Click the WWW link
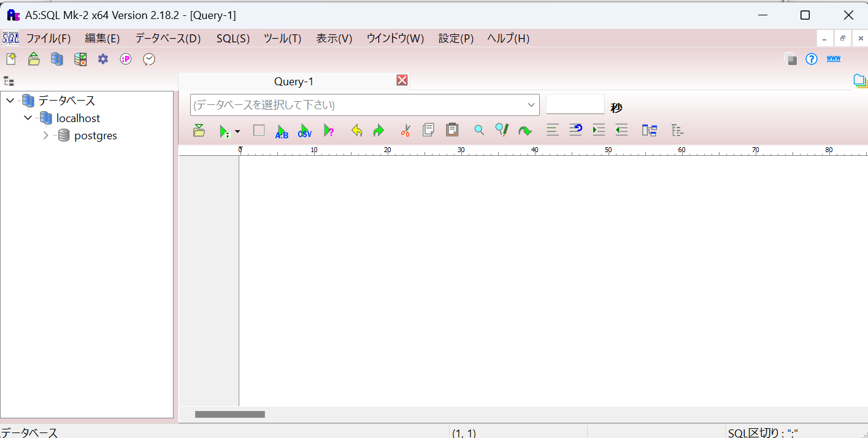The height and width of the screenshot is (438, 868). tap(833, 58)
